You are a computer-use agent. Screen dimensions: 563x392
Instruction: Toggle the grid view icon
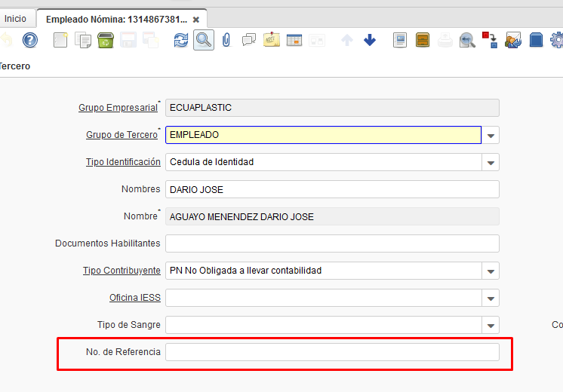pyautogui.click(x=294, y=40)
